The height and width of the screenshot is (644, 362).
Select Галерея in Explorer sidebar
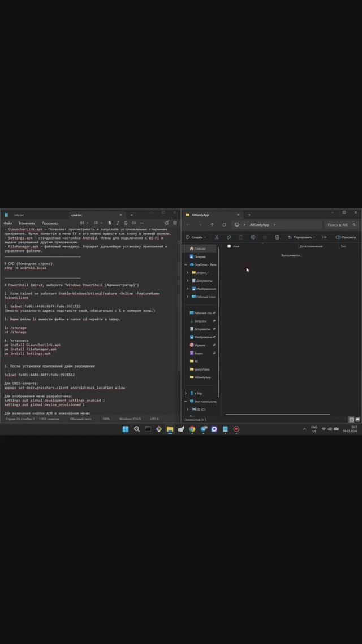coord(199,256)
